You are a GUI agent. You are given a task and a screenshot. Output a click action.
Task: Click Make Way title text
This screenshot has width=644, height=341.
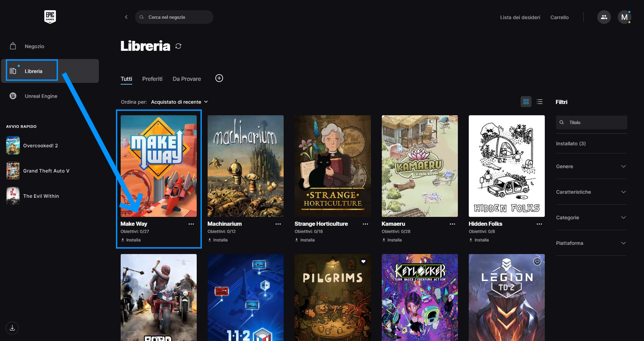coord(134,224)
